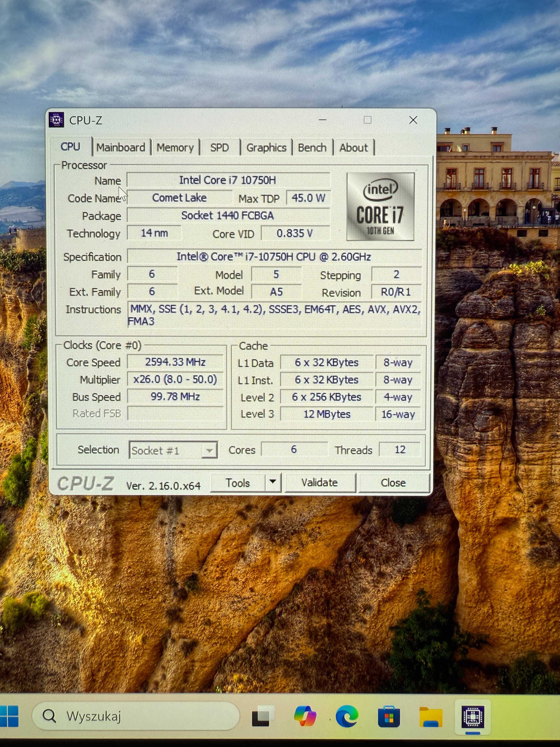Click the CPU-Z title bar icon
This screenshot has height=747, width=560.
56,120
